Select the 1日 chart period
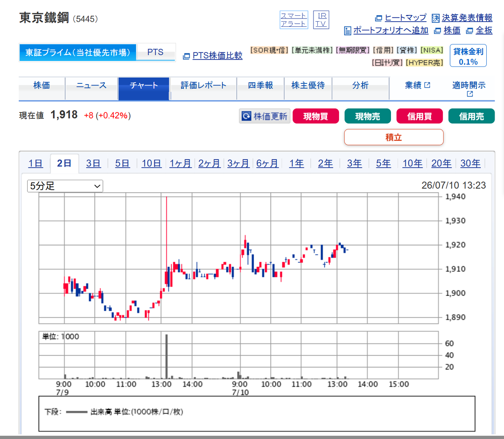The image size is (504, 439). (35, 163)
